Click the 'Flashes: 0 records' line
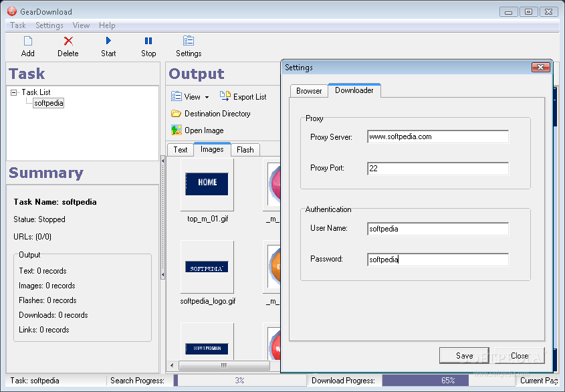This screenshot has width=565, height=392. coord(47,300)
